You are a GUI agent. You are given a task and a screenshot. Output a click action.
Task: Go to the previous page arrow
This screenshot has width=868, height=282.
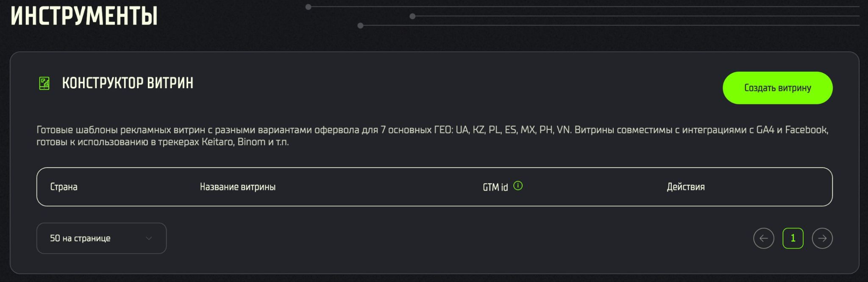pyautogui.click(x=764, y=238)
